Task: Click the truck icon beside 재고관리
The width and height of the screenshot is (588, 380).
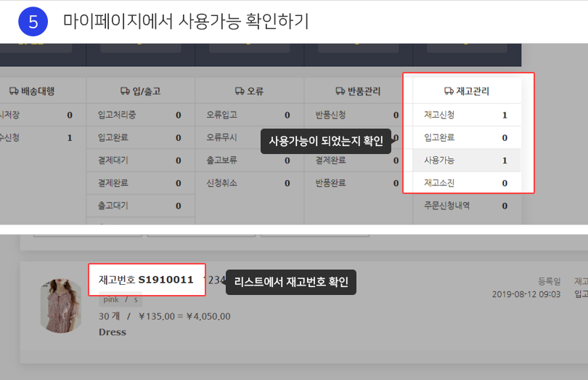Action: 449,92
